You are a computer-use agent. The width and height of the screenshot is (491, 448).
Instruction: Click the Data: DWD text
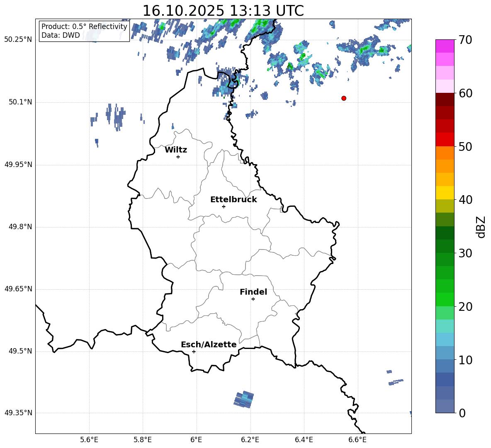61,35
